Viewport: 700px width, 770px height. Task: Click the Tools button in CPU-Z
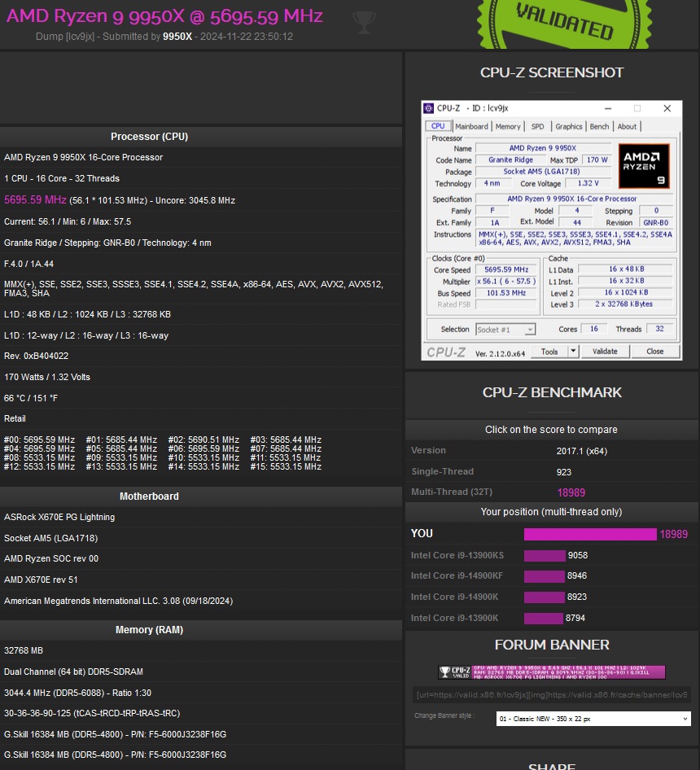coord(549,351)
